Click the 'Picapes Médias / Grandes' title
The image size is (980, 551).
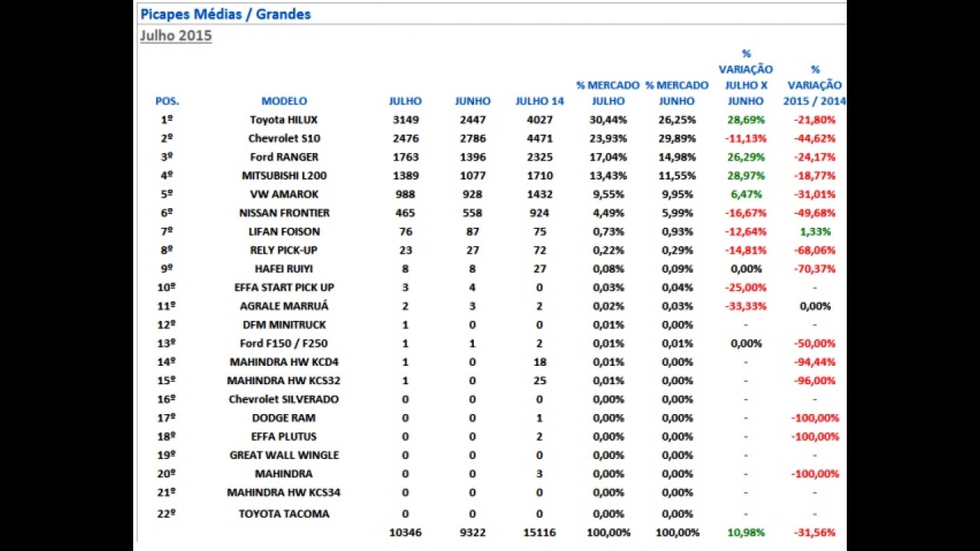225,14
